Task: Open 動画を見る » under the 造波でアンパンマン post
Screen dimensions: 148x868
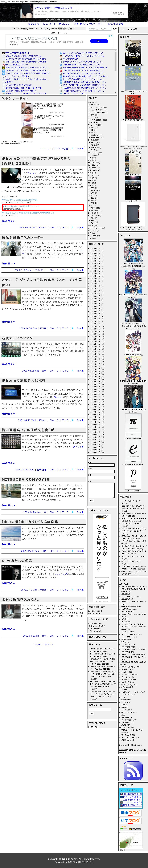Action: [8, 364]
